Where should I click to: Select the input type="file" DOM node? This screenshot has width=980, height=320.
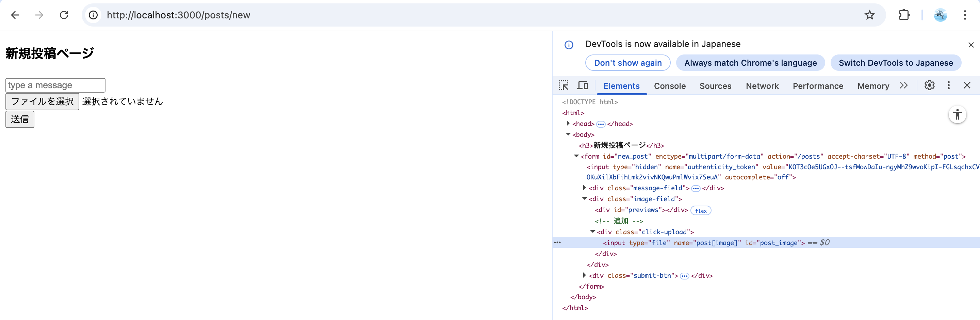tap(704, 243)
